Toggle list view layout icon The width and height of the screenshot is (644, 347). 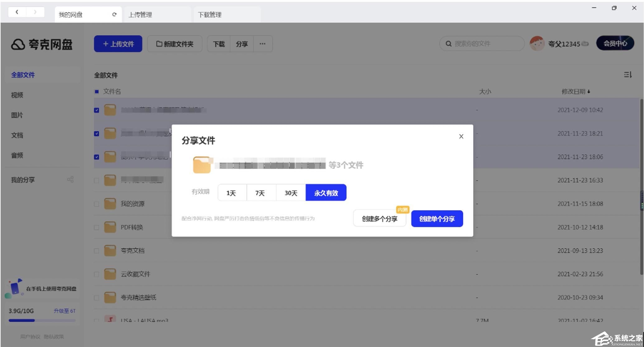(x=627, y=75)
